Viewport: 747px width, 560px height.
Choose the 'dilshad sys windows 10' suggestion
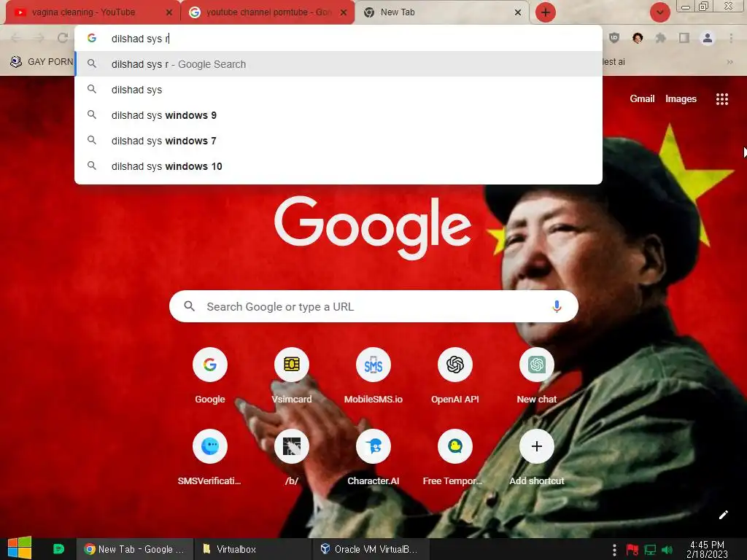pos(338,166)
